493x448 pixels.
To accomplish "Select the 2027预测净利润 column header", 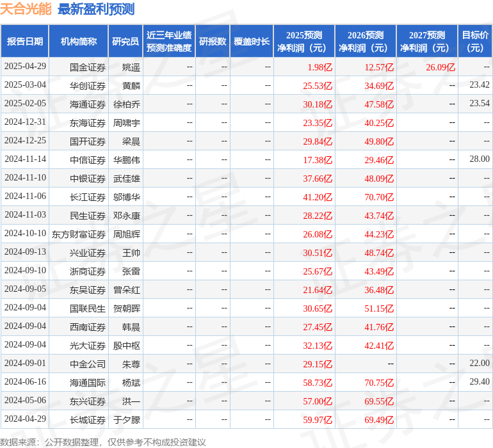I will [x=427, y=42].
